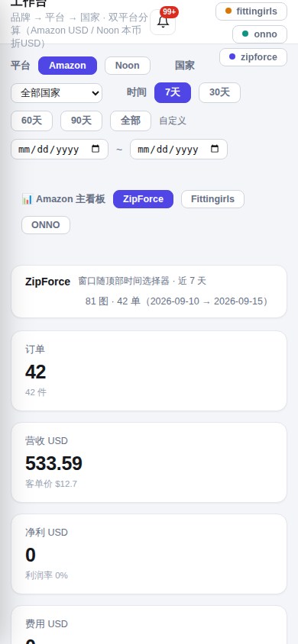
Task: Select the 30天 time range
Action: click(x=219, y=92)
